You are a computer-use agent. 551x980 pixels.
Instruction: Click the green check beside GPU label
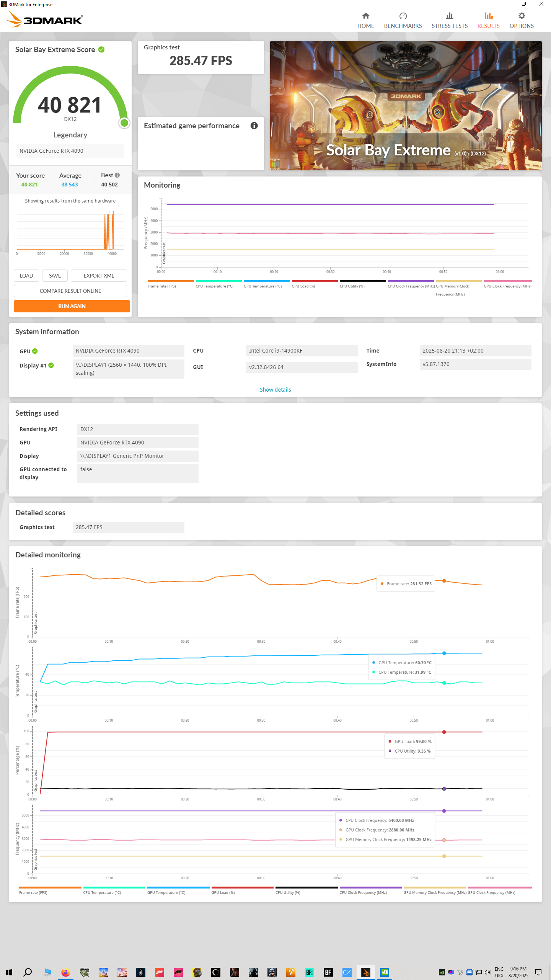pos(35,351)
